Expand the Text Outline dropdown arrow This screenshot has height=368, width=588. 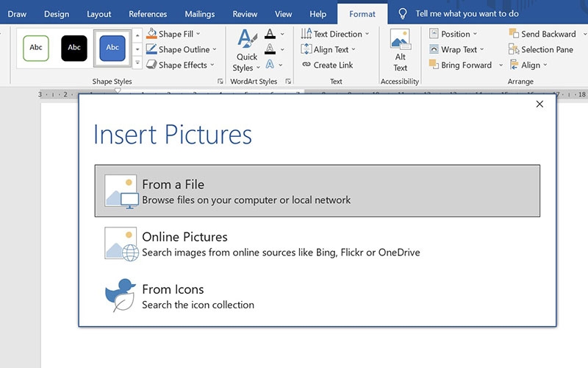[x=282, y=49]
